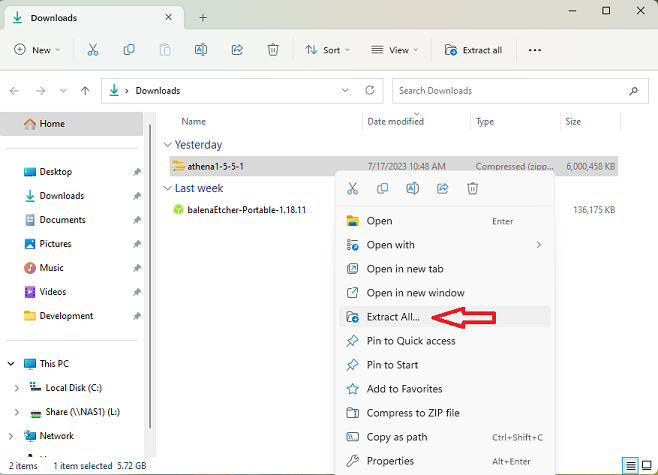
Task: Click the Extract all toolbar button
Action: coord(473,50)
